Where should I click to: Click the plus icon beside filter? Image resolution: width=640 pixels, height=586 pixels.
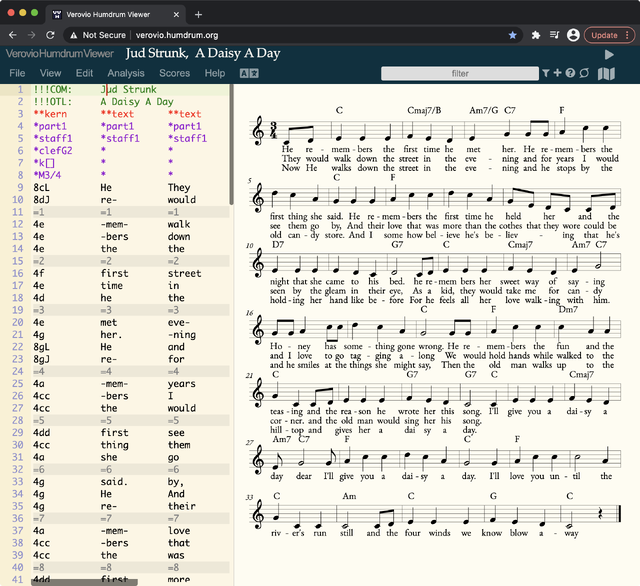[558, 73]
